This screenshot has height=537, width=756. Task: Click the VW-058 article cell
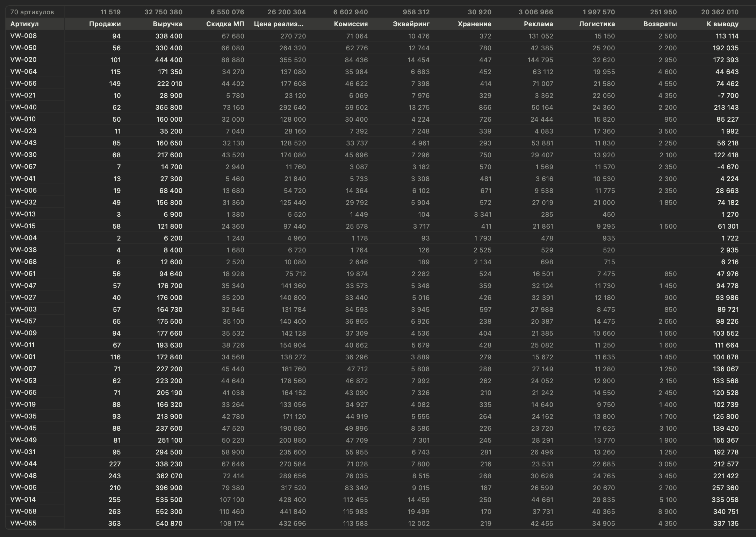pos(23,511)
